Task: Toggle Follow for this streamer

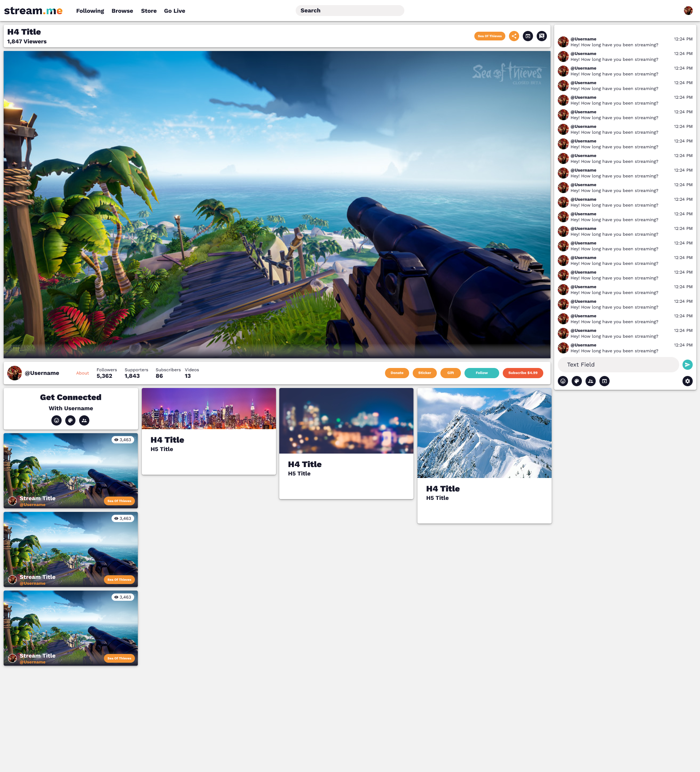Action: click(x=481, y=373)
